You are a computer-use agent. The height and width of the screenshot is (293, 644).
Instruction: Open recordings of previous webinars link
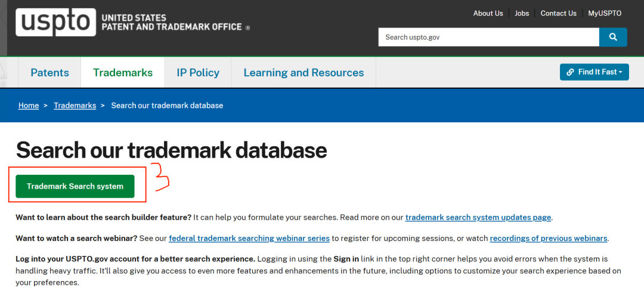tap(549, 238)
